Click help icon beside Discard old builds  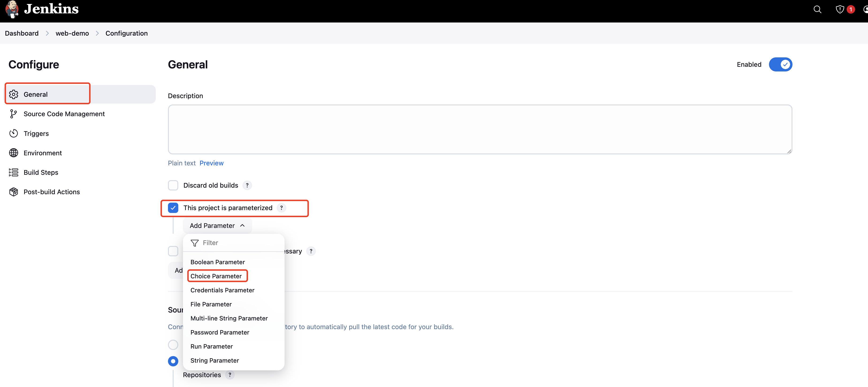pos(247,186)
